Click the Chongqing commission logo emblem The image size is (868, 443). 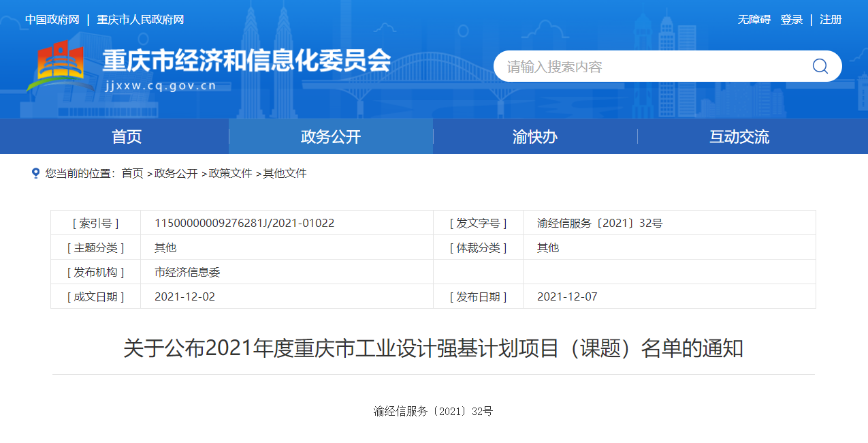click(61, 66)
